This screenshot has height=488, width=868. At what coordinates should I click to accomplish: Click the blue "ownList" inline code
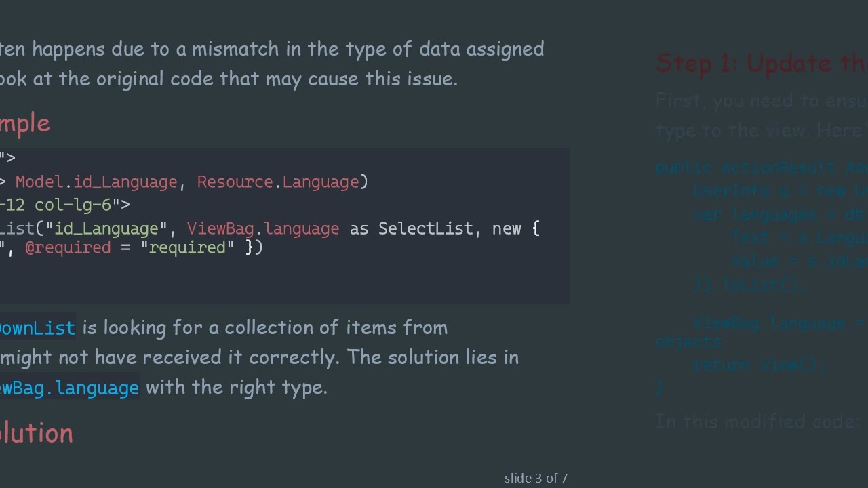click(37, 328)
